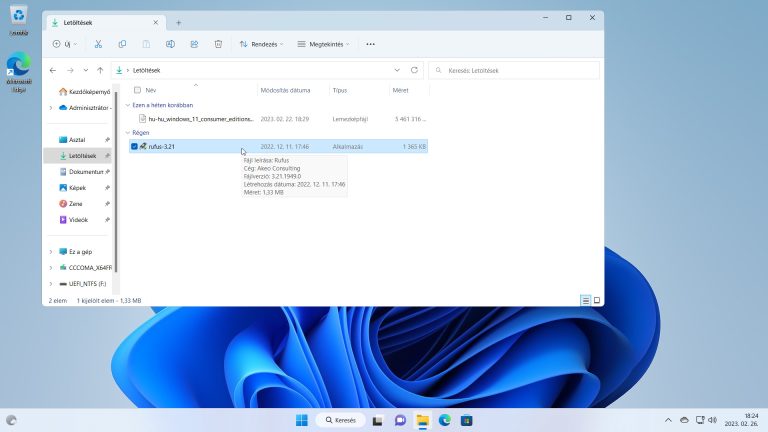Screen dimensions: 768x432
Task: Show hidden system tray icons
Action: 668,420
